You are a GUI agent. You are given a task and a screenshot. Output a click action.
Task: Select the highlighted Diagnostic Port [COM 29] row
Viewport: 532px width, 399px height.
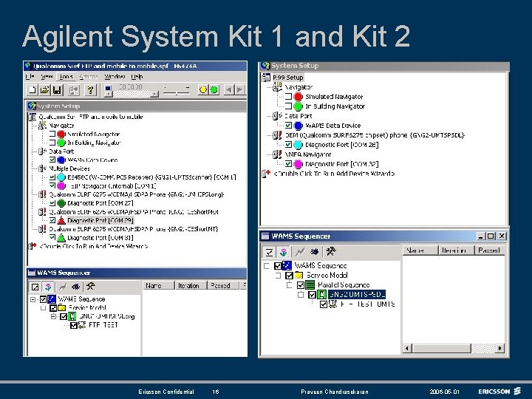pyautogui.click(x=100, y=220)
